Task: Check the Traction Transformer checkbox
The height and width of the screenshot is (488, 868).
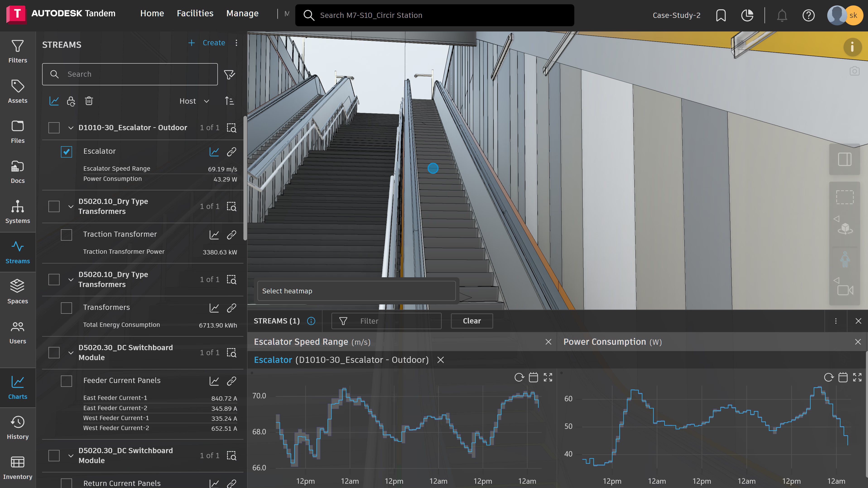Action: tap(66, 235)
